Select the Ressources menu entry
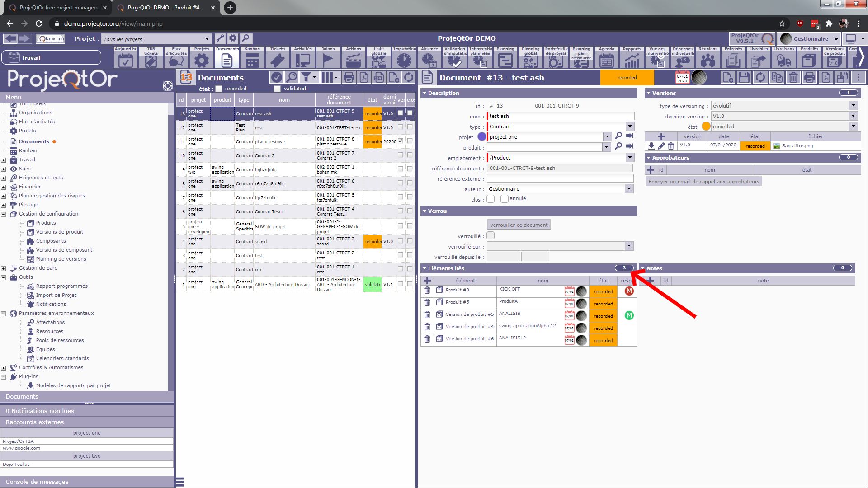Viewport: 868px width, 488px height. point(49,331)
